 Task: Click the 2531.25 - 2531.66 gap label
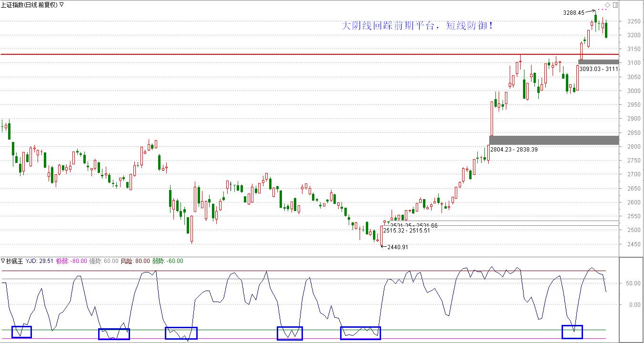tap(414, 225)
